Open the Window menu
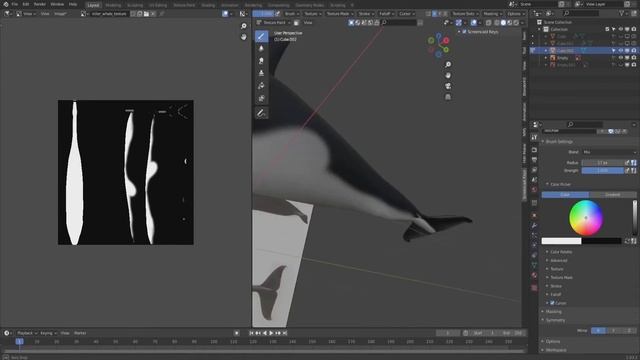The image size is (640, 360). (57, 4)
